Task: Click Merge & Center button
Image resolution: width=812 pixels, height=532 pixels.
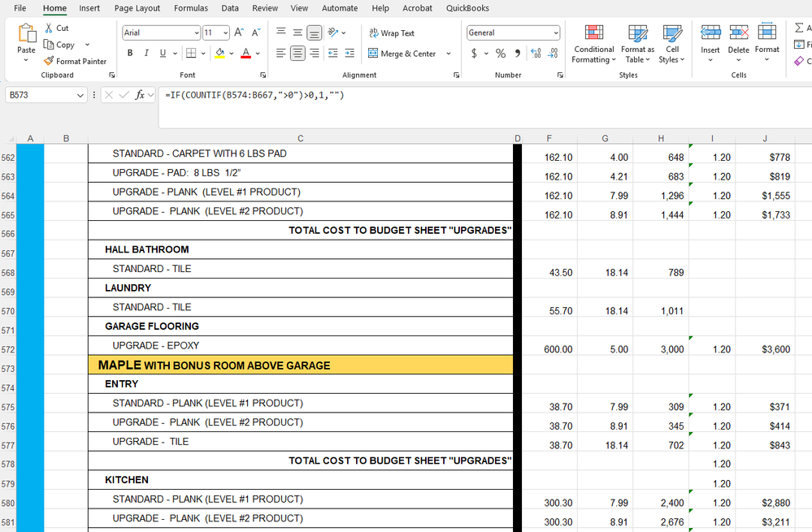Action: [402, 54]
